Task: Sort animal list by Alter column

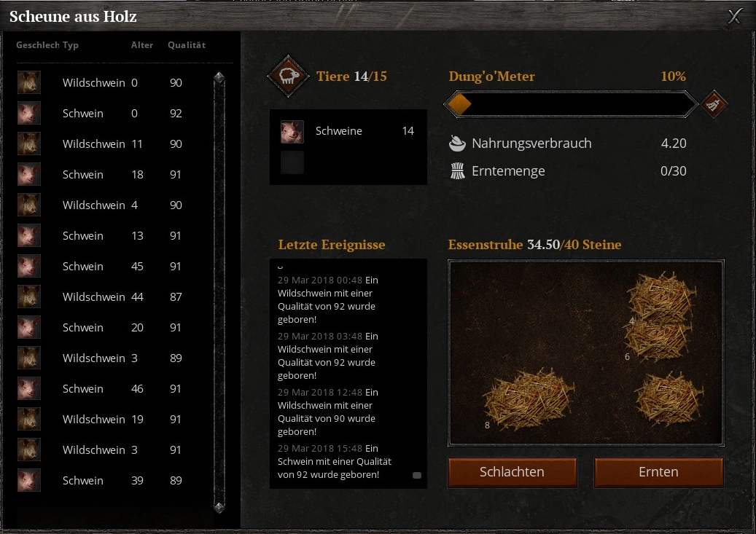Action: click(141, 45)
